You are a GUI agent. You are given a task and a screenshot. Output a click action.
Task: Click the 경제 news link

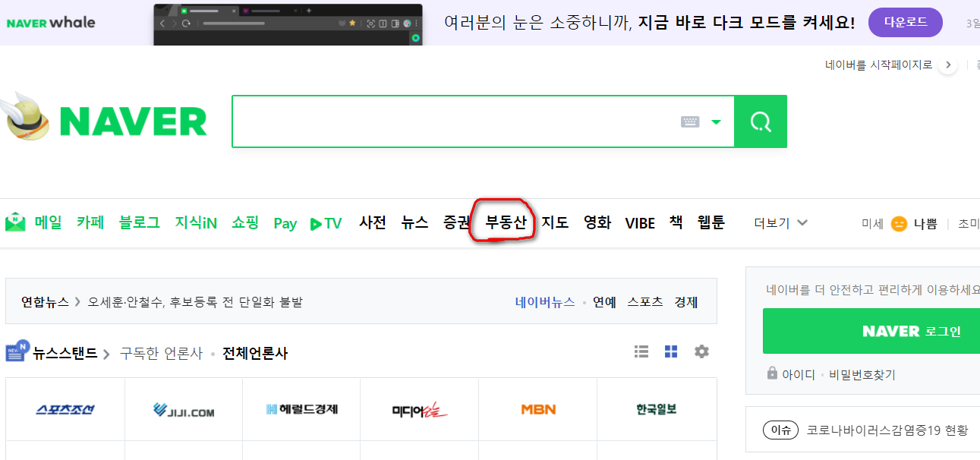coord(686,302)
